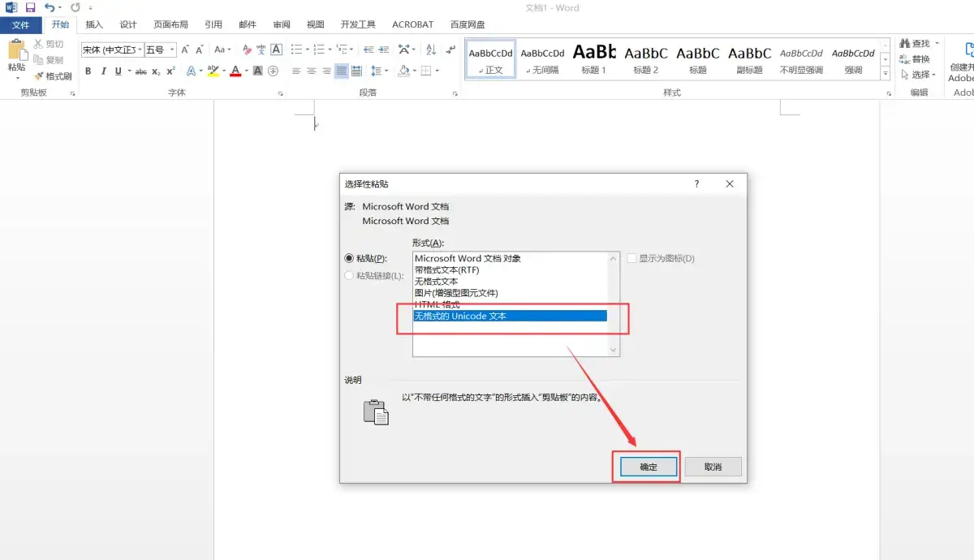Click the strikethrough abc icon
This screenshot has height=560, width=974.
[141, 71]
